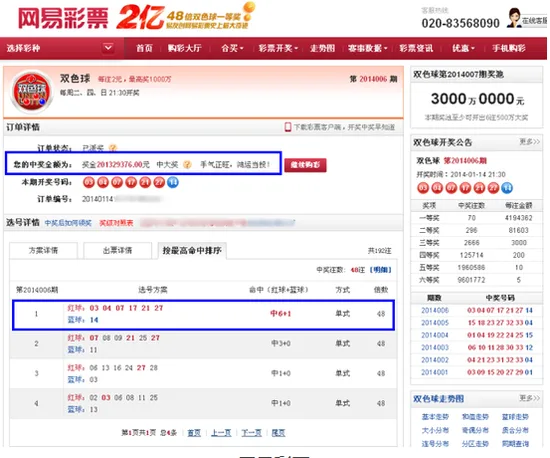Click the 网易彩票 site logo
The width and height of the screenshot is (550, 458).
63,18
